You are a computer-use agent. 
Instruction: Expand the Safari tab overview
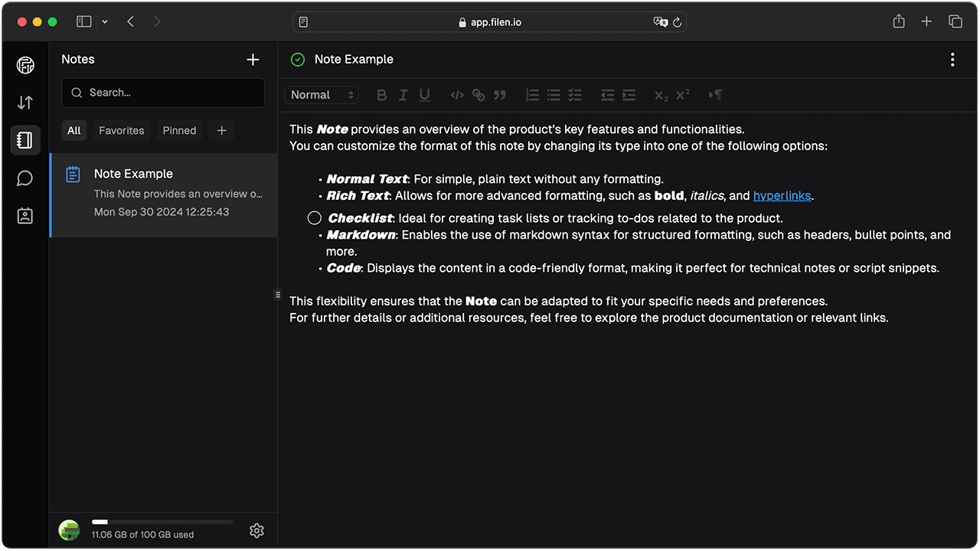point(955,22)
